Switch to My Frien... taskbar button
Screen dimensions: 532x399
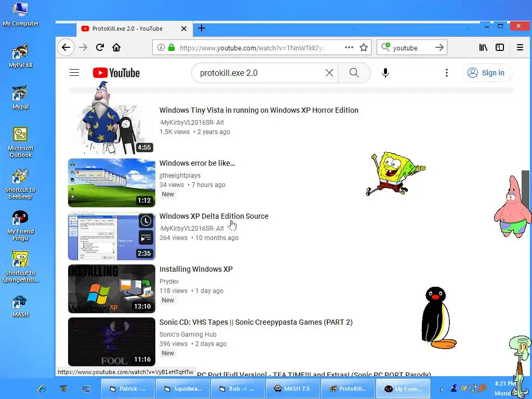[403, 389]
